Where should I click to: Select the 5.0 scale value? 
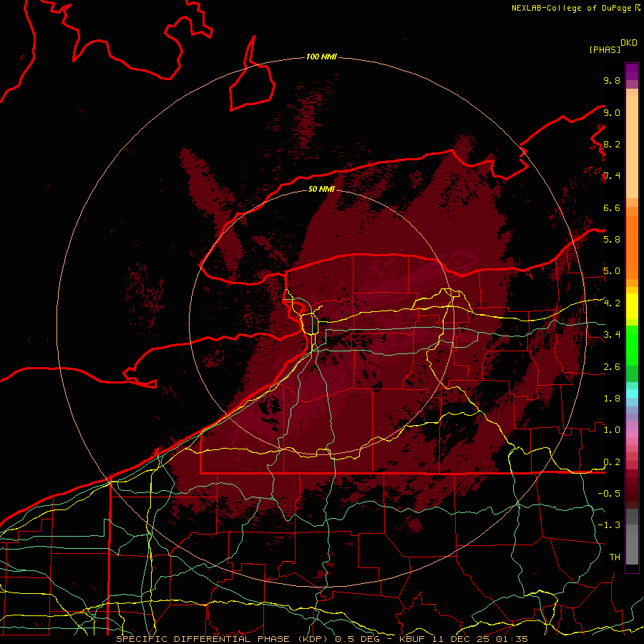[612, 271]
